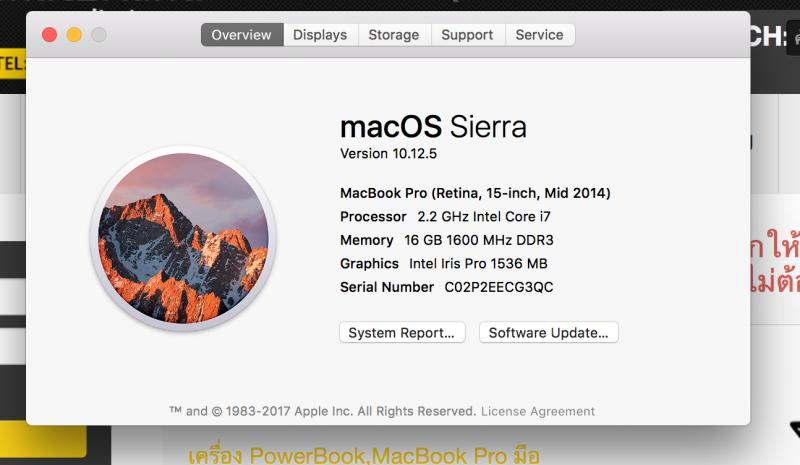800x465 pixels.
Task: Click the yellow PowerBook, MacBook Pro text below
Action: pyautogui.click(x=364, y=454)
